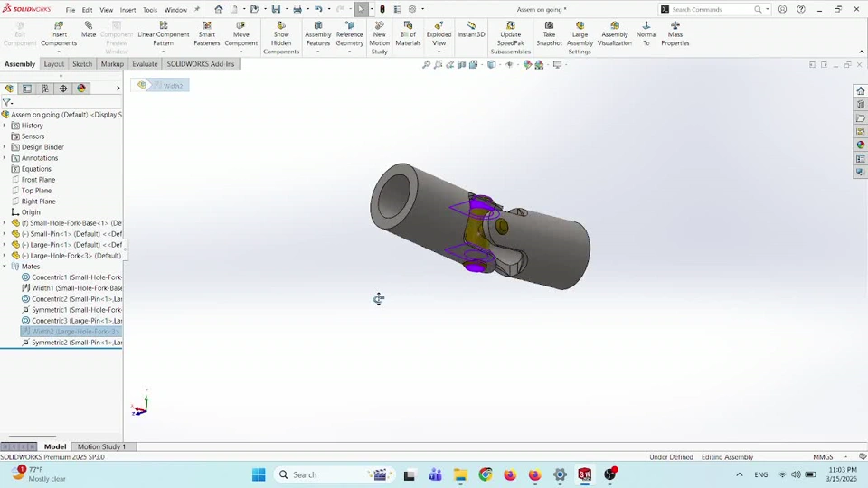This screenshot has width=868, height=488.
Task: Select the Origin in feature tree
Action: pyautogui.click(x=31, y=212)
